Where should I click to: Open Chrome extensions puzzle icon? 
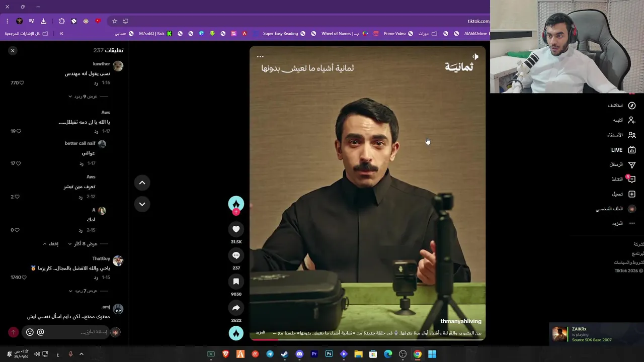[x=62, y=21]
